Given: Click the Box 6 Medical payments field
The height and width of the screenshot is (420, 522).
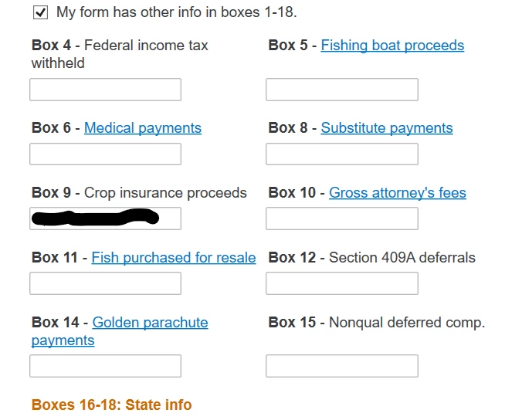Looking at the screenshot, I should click(105, 154).
